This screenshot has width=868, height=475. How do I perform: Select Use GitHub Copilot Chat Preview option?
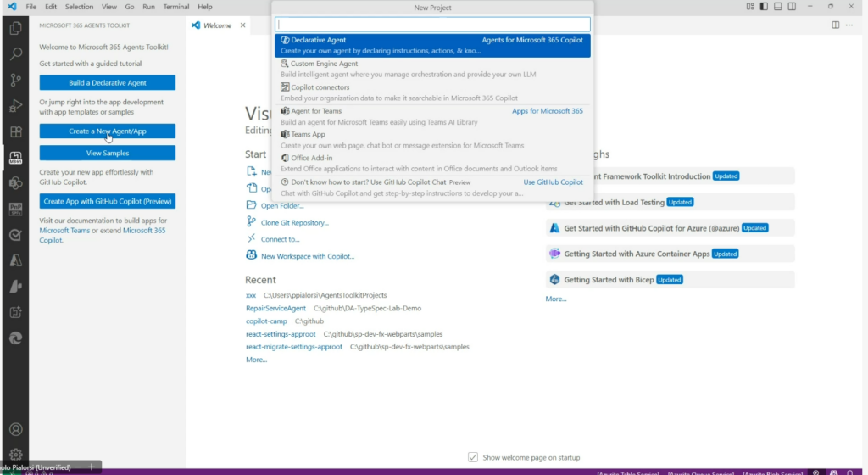point(432,187)
